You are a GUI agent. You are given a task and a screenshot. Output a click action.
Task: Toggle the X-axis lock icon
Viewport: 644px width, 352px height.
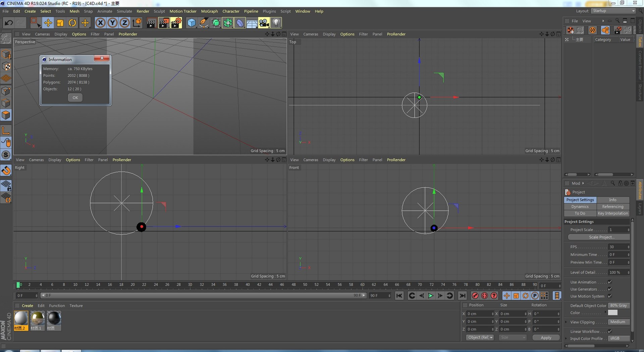click(100, 23)
